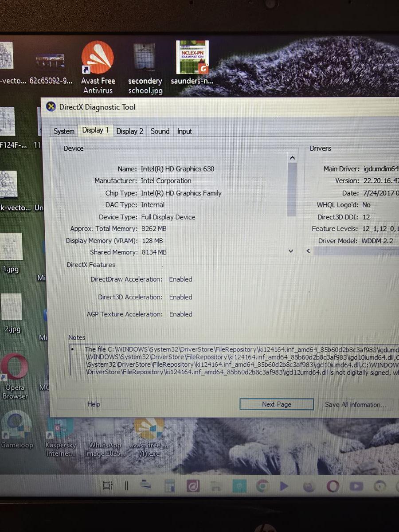Open Chrome from the taskbar

coord(262,486)
